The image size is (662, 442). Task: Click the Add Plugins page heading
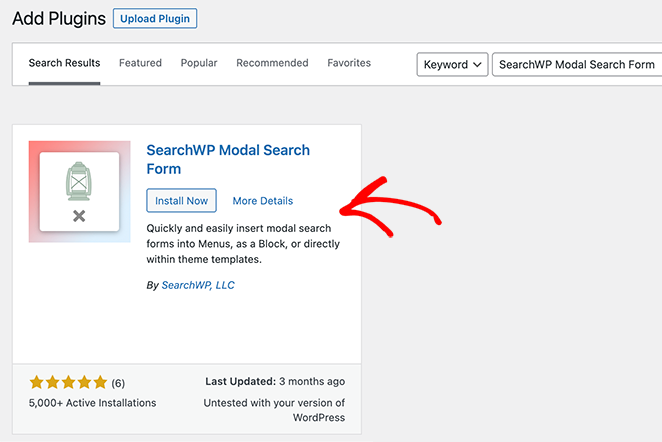[59, 19]
